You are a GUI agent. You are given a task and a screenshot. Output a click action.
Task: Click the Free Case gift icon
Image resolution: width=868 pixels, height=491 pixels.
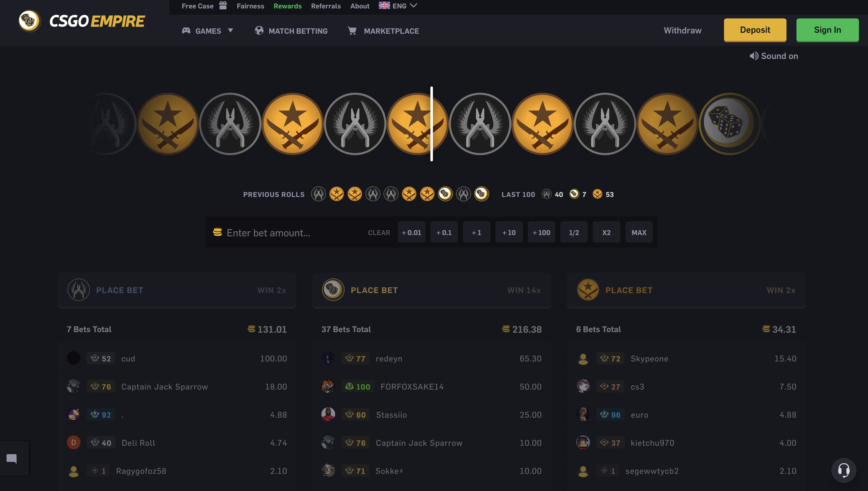[223, 5]
